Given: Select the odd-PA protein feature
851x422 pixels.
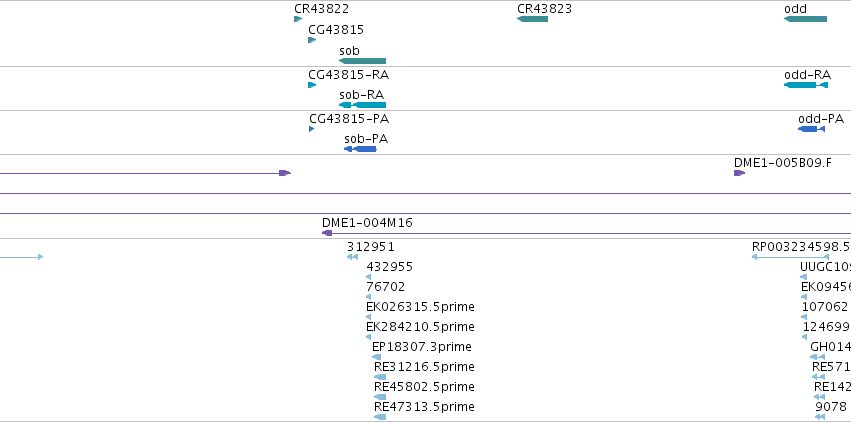Looking at the screenshot, I should 811,129.
